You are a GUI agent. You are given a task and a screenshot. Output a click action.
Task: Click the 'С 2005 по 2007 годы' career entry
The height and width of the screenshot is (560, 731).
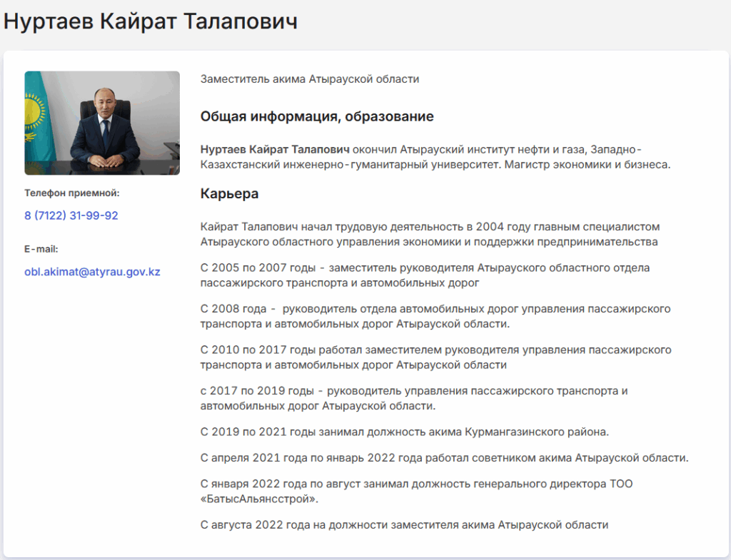click(425, 275)
